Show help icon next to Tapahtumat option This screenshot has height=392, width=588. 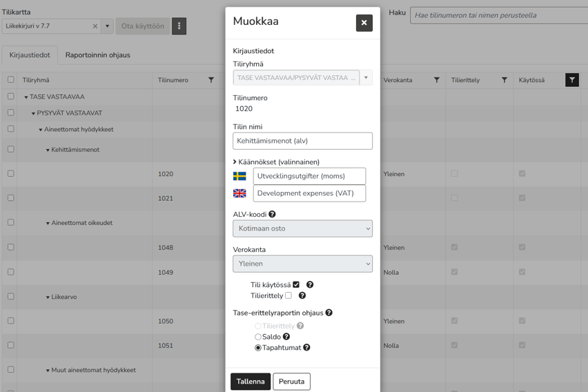tap(306, 347)
